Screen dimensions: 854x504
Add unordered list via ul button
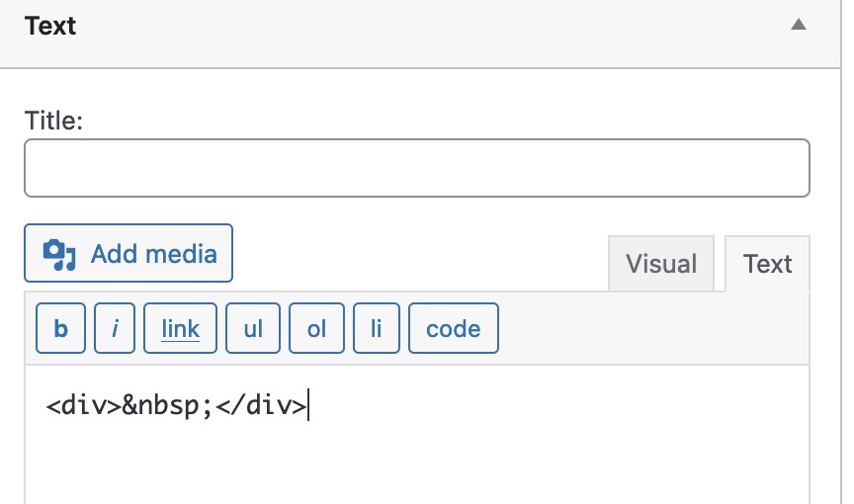pyautogui.click(x=253, y=328)
